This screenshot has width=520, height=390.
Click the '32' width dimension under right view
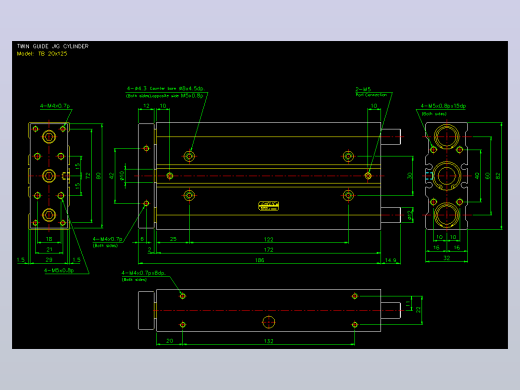[x=446, y=258]
